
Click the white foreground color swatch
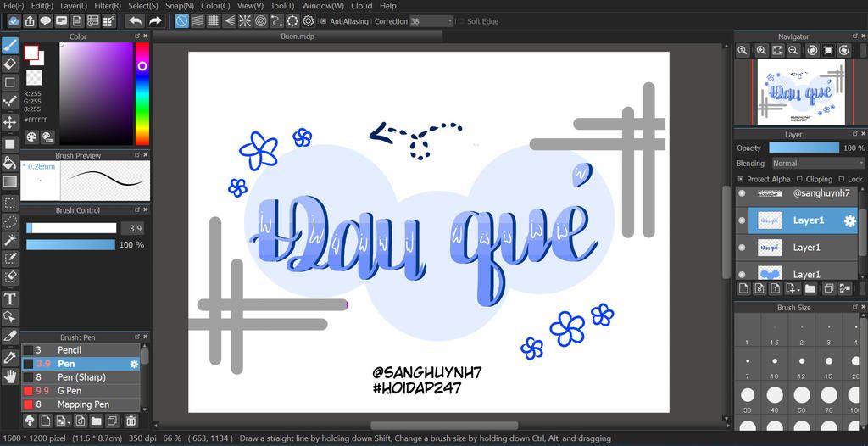click(31, 53)
